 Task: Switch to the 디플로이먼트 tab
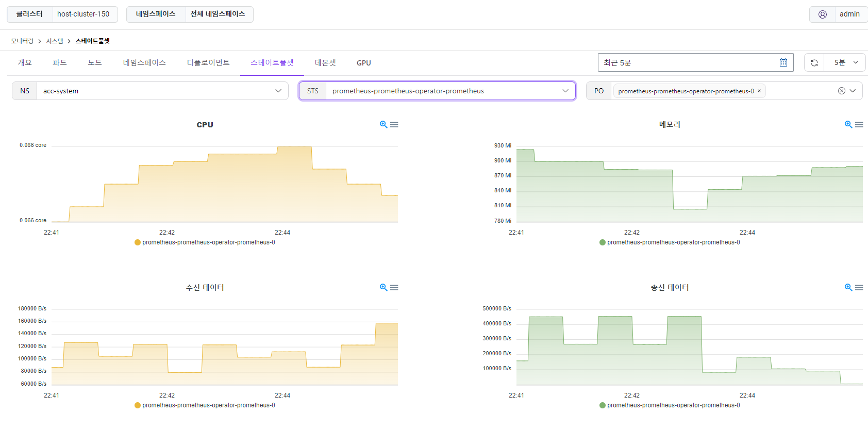tap(208, 62)
